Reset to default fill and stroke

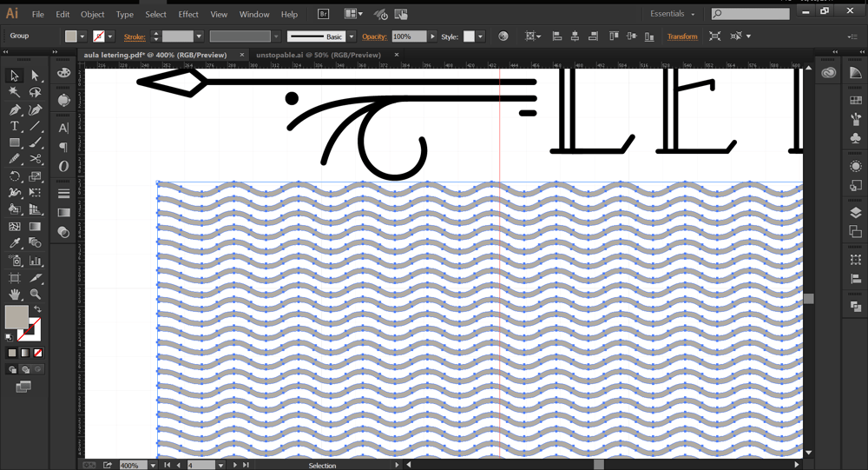(9, 336)
